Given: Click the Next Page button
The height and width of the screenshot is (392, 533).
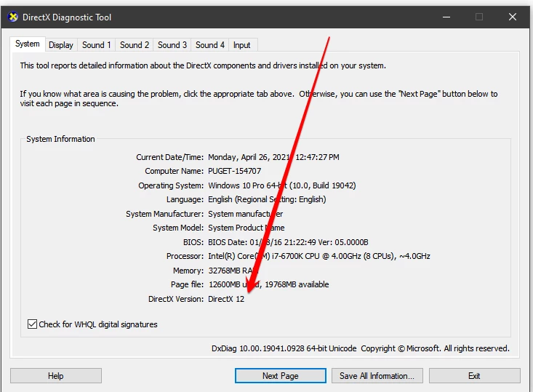Looking at the screenshot, I should coord(281,376).
